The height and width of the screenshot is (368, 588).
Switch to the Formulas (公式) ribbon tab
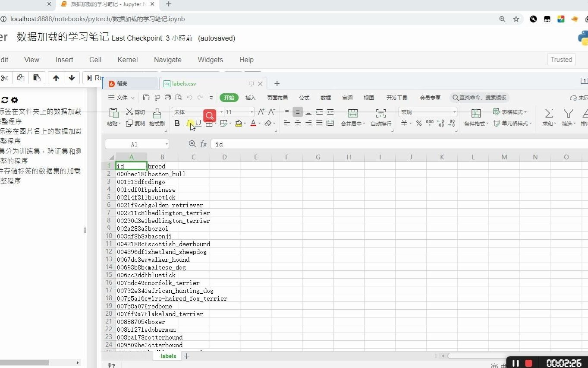click(304, 98)
